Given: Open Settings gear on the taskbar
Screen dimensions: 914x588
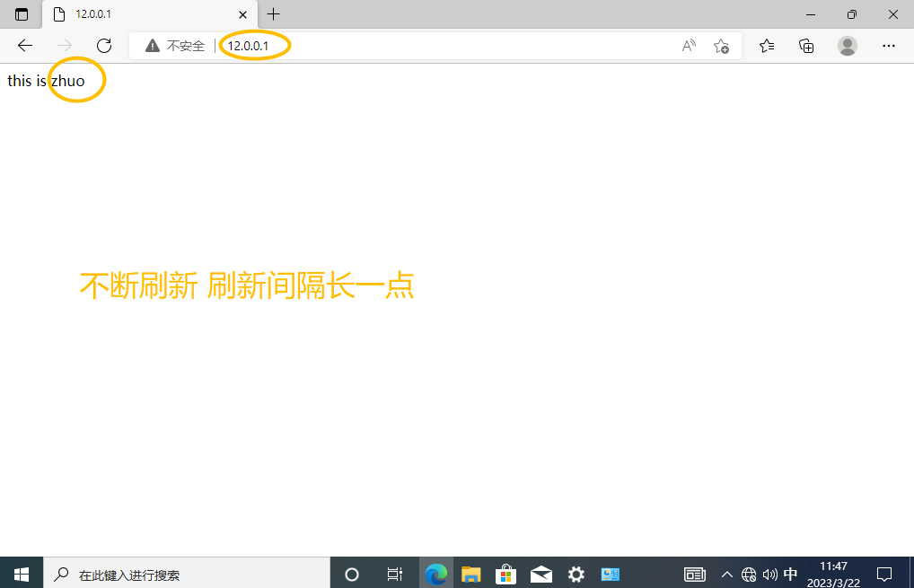Looking at the screenshot, I should 576,575.
